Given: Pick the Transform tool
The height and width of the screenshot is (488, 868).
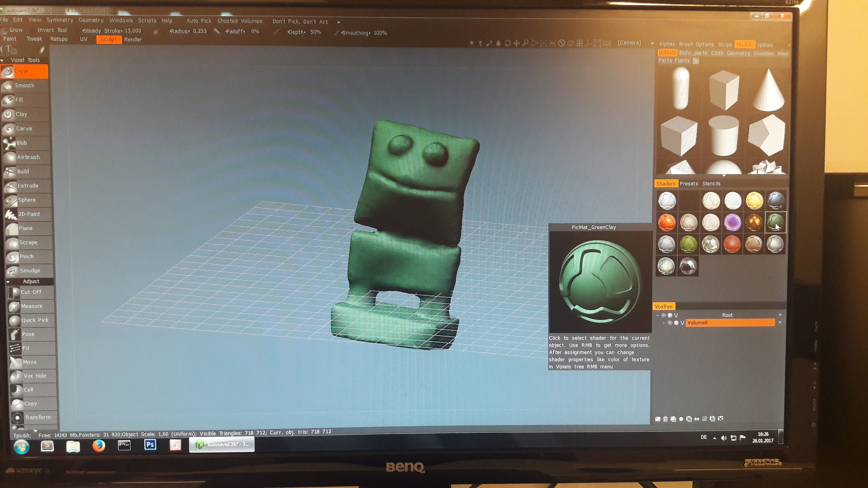Looking at the screenshot, I should [37, 417].
